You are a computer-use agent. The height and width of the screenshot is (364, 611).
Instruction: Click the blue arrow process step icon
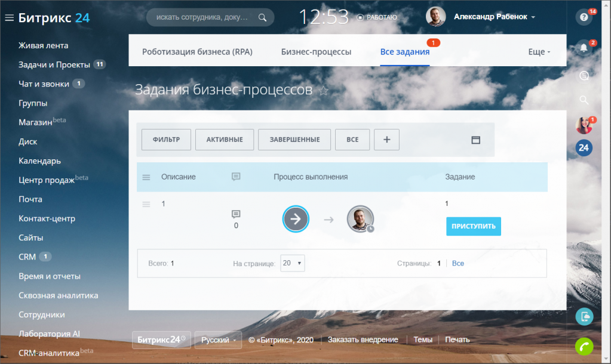pyautogui.click(x=296, y=219)
